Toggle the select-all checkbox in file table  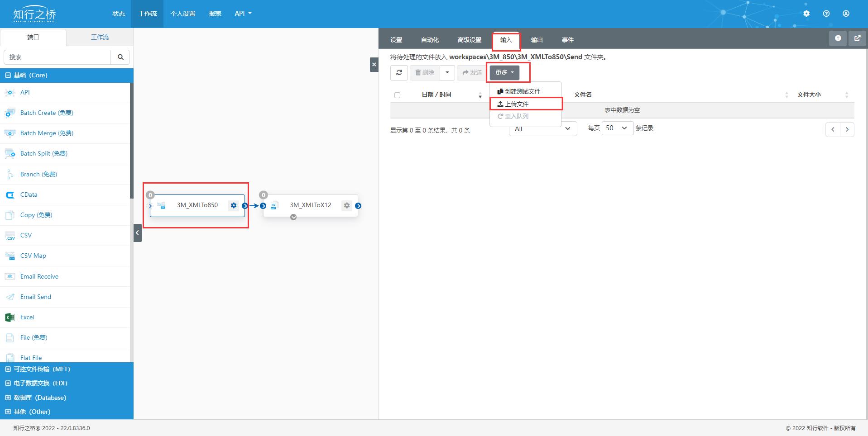[398, 95]
